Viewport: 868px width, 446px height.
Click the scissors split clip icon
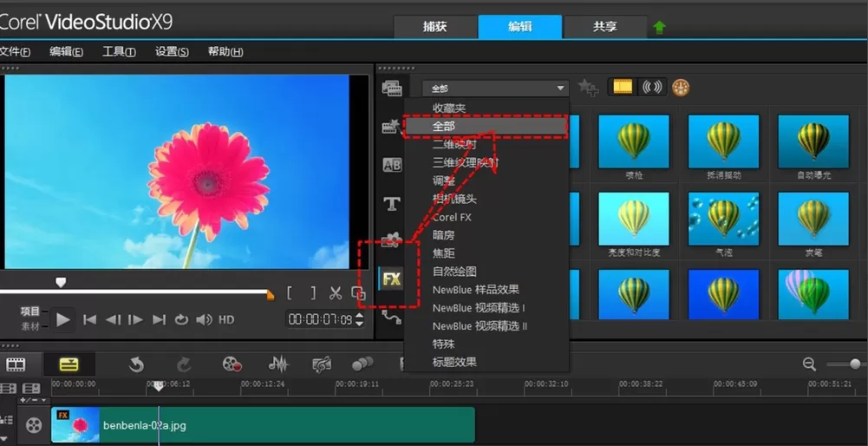pyautogui.click(x=336, y=293)
